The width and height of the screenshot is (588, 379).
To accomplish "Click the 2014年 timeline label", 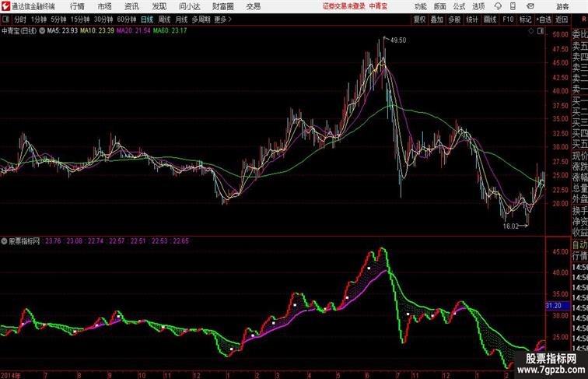I will click(x=11, y=375).
